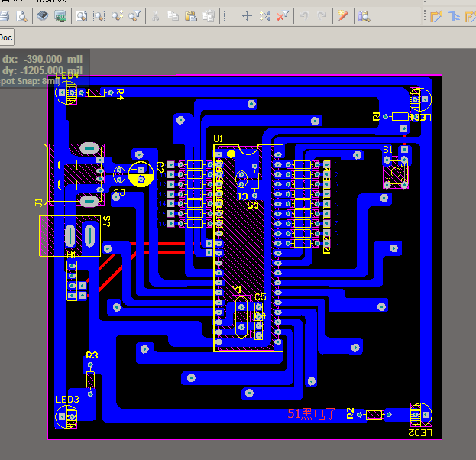
Task: Click the dark 3D-chip icon left of the board icon
Action: pos(43,15)
